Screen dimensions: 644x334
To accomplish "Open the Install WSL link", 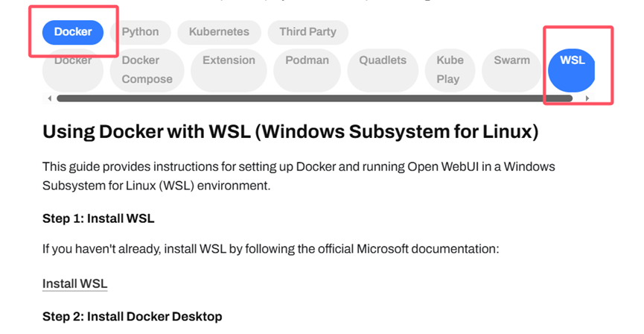I will click(74, 284).
